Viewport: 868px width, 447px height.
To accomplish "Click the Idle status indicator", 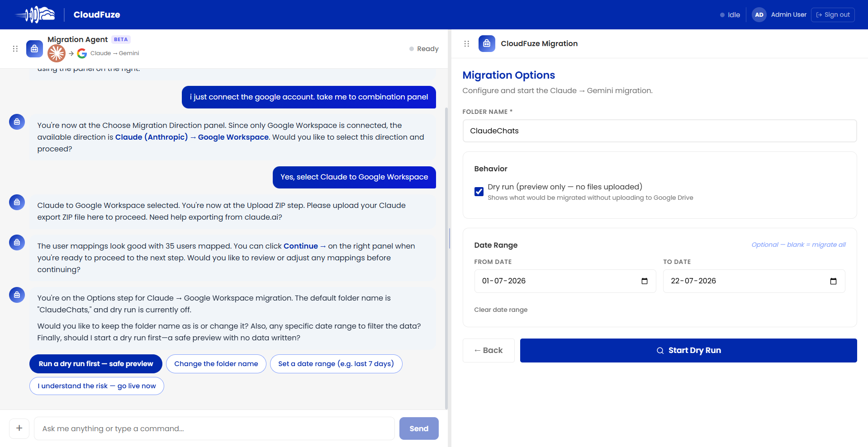I will click(730, 15).
